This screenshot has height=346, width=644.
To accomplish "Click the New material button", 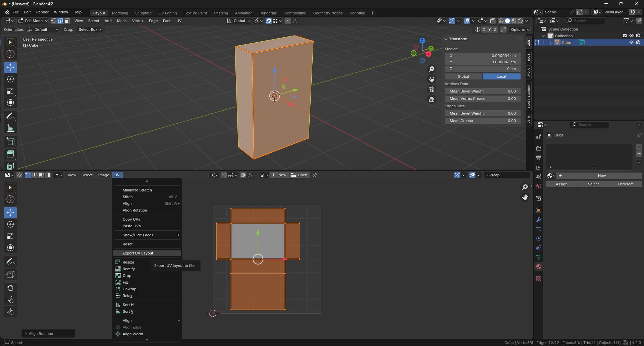I will pos(602,176).
